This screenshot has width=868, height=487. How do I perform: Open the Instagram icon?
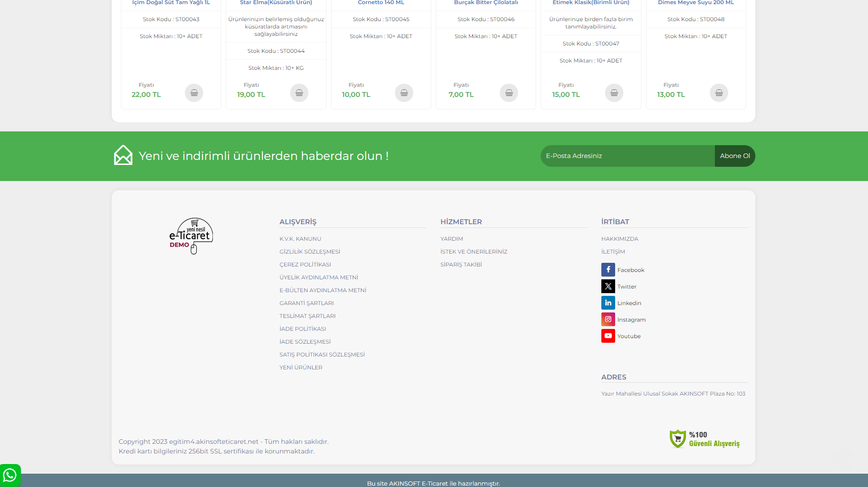click(608, 319)
